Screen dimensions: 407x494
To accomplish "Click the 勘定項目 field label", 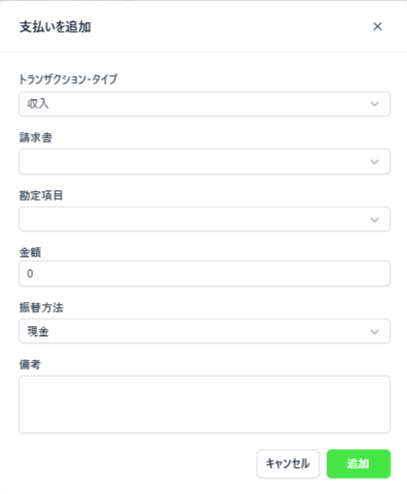I will (x=41, y=195).
